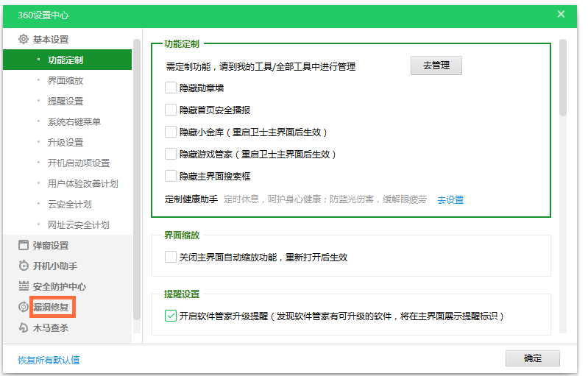Click text 需定制功能，请到我的工具/全部工具中进行管理

pyautogui.click(x=261, y=67)
